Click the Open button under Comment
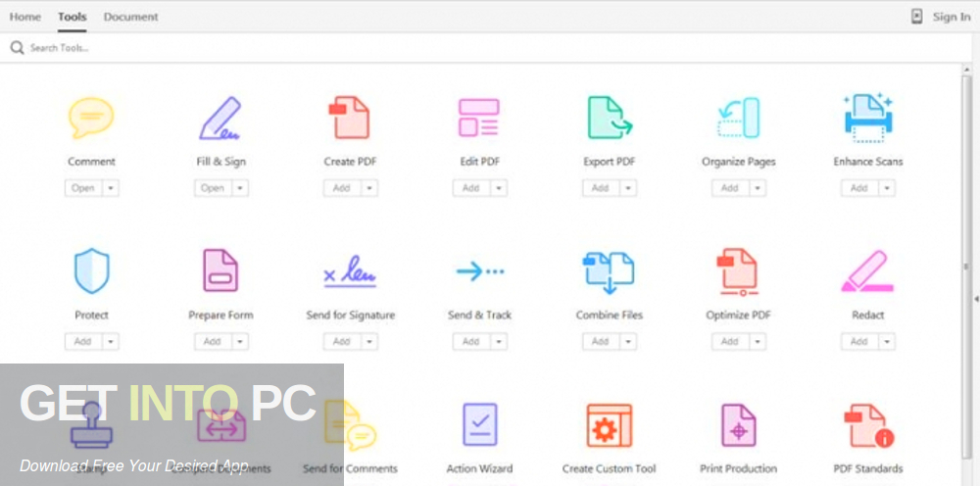 [83, 188]
